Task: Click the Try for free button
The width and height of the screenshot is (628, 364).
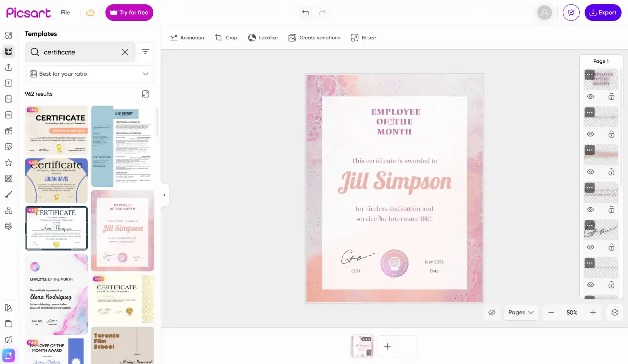Action: coord(129,13)
